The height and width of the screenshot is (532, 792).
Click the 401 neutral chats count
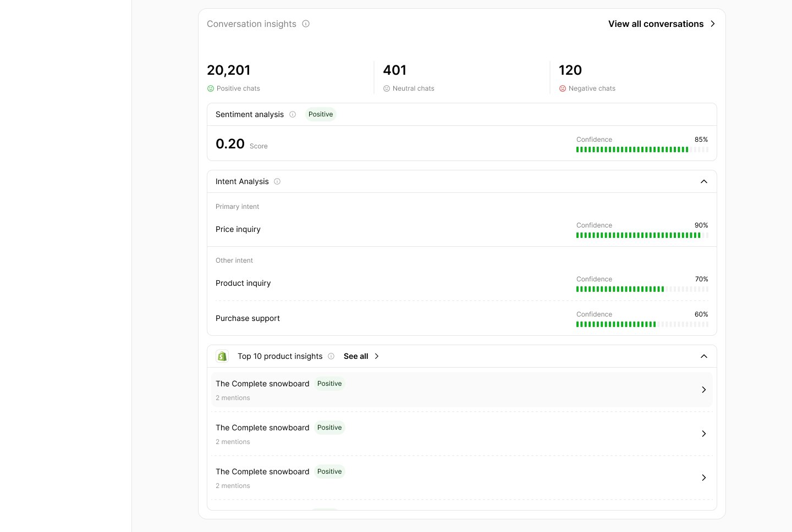pos(395,70)
